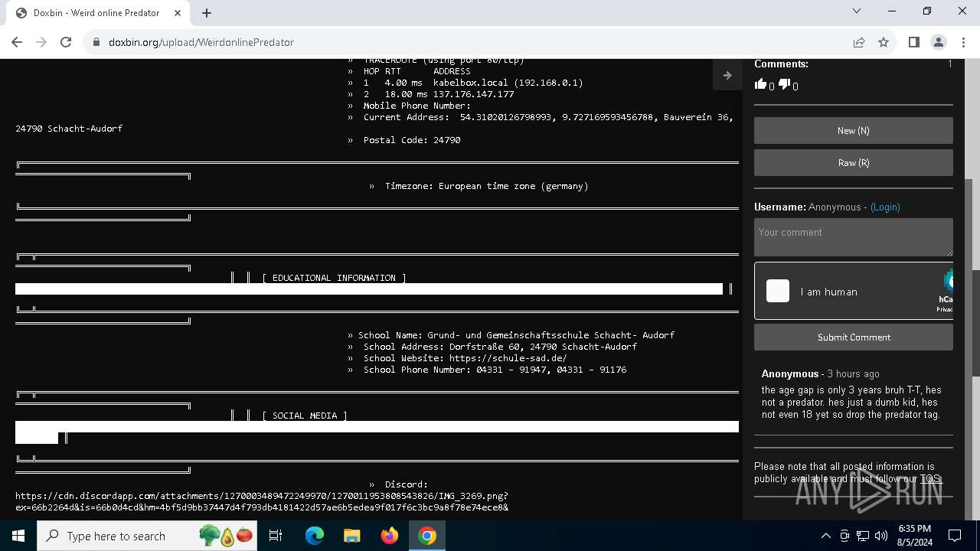This screenshot has width=980, height=551.
Task: Click the Timezone line
Action: (x=486, y=186)
